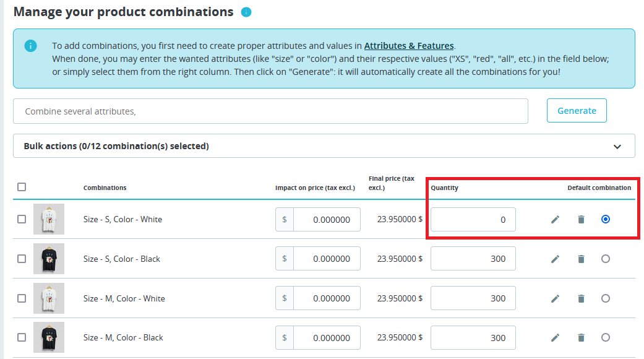Screen dimensions: 644x359
Task: Set Size S, Color Black as default combination
Action: [x=606, y=259]
